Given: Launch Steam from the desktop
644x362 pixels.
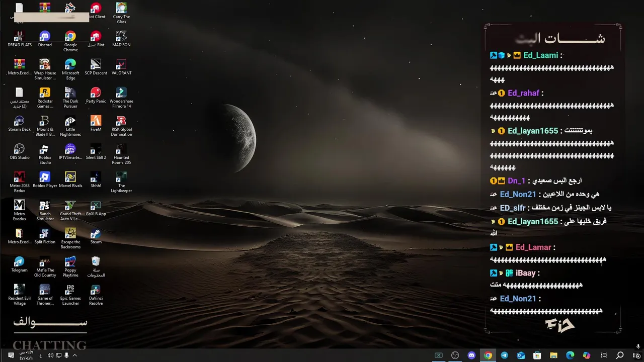Looking at the screenshot, I should pos(96,236).
